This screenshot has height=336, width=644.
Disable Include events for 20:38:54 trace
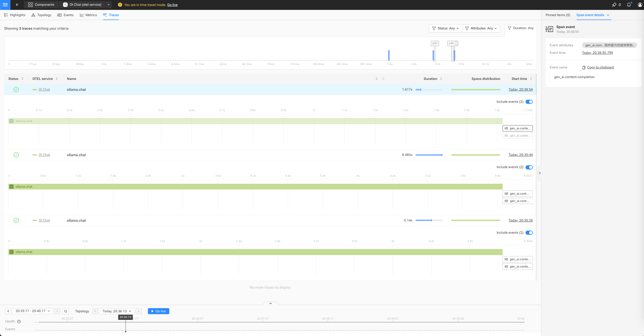(529, 102)
